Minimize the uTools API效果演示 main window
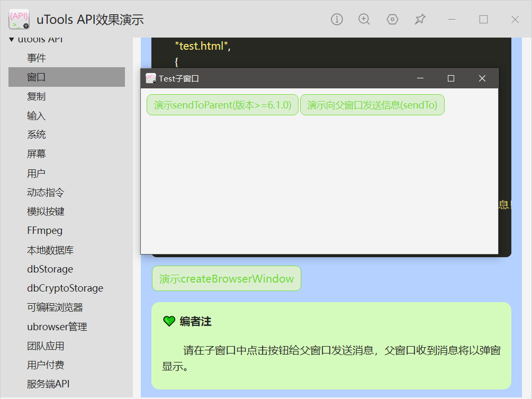The image size is (532, 399). [452, 20]
